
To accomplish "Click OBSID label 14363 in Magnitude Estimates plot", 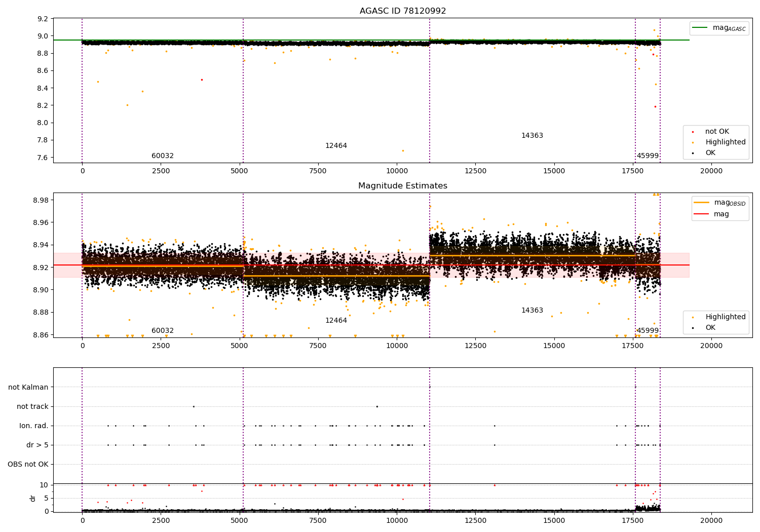I will coord(532,311).
